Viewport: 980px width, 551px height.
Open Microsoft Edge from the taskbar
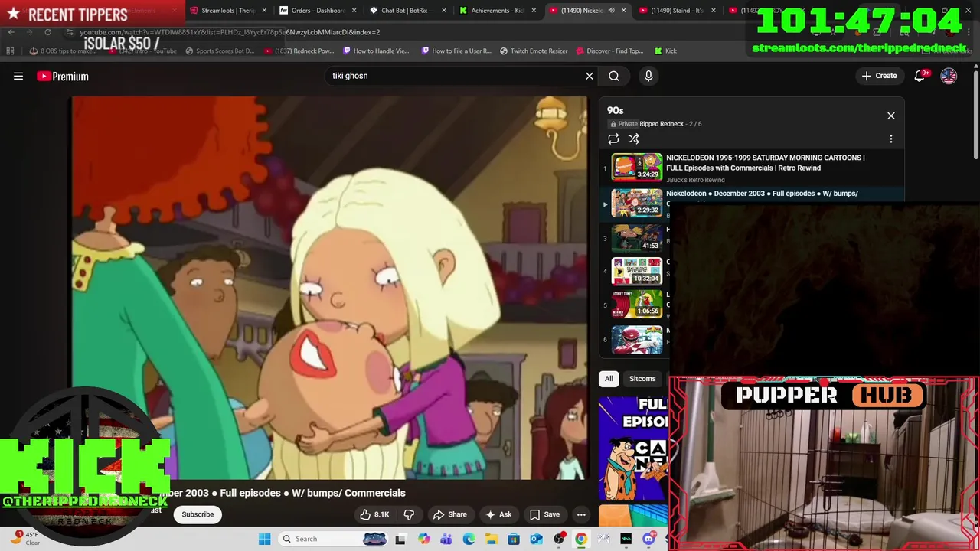pos(469,539)
